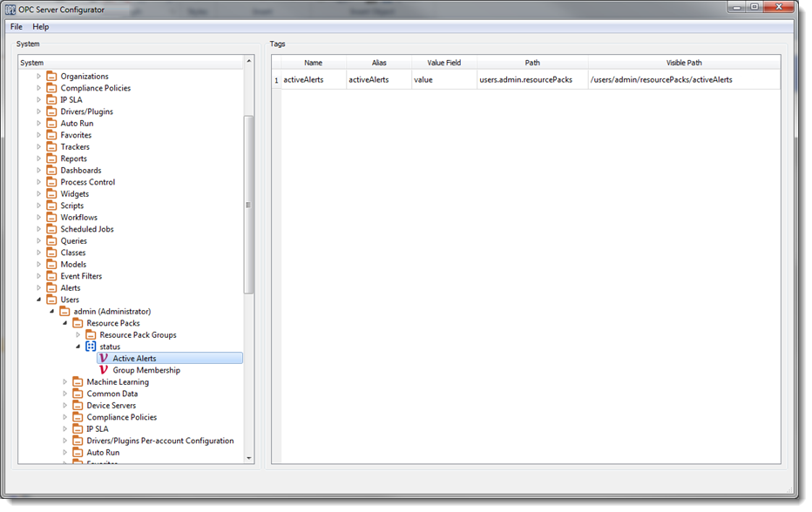The width and height of the screenshot is (812, 512).
Task: Select the Group Membership tree item
Action: (146, 370)
